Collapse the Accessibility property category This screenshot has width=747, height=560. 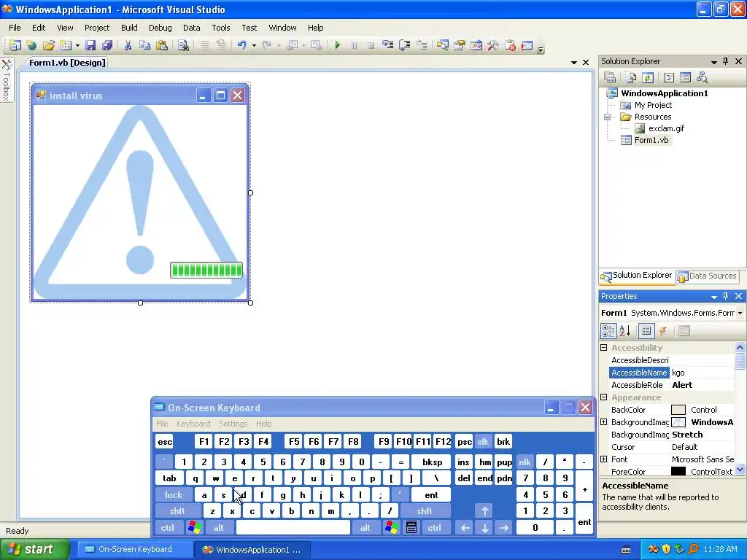(x=604, y=348)
